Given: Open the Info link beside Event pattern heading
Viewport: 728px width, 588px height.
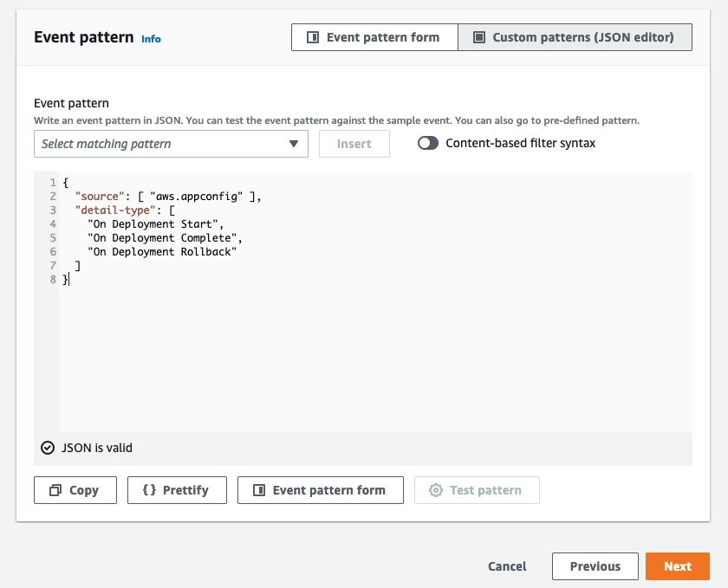Looking at the screenshot, I should [151, 39].
